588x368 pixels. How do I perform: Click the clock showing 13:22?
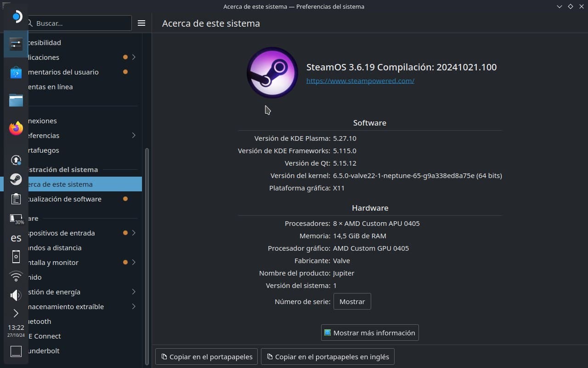pos(16,328)
